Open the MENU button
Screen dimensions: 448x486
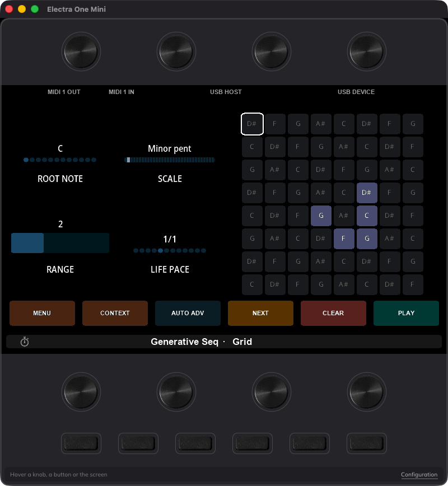[x=42, y=313]
